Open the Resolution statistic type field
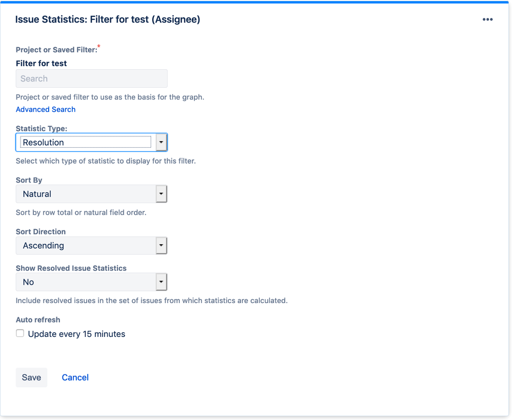The width and height of the screenshot is (512, 420). 86,142
